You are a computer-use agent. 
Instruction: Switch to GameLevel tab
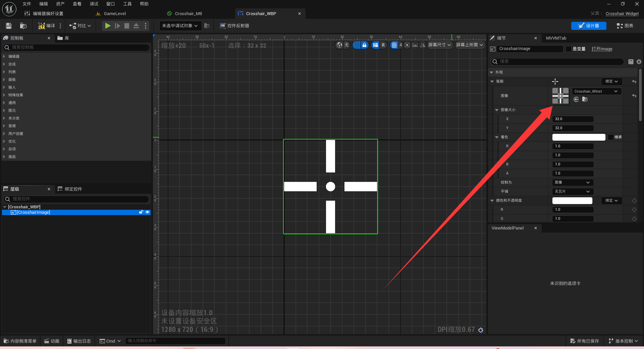pyautogui.click(x=111, y=13)
